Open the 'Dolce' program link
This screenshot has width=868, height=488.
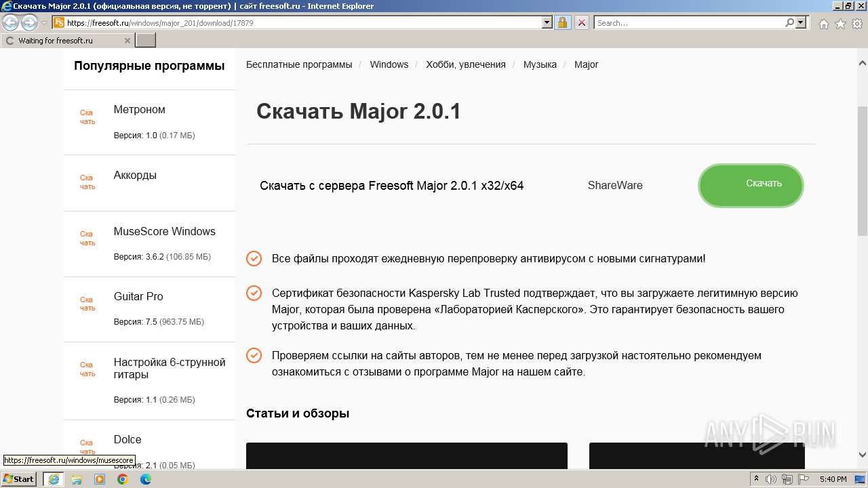pyautogui.click(x=127, y=439)
